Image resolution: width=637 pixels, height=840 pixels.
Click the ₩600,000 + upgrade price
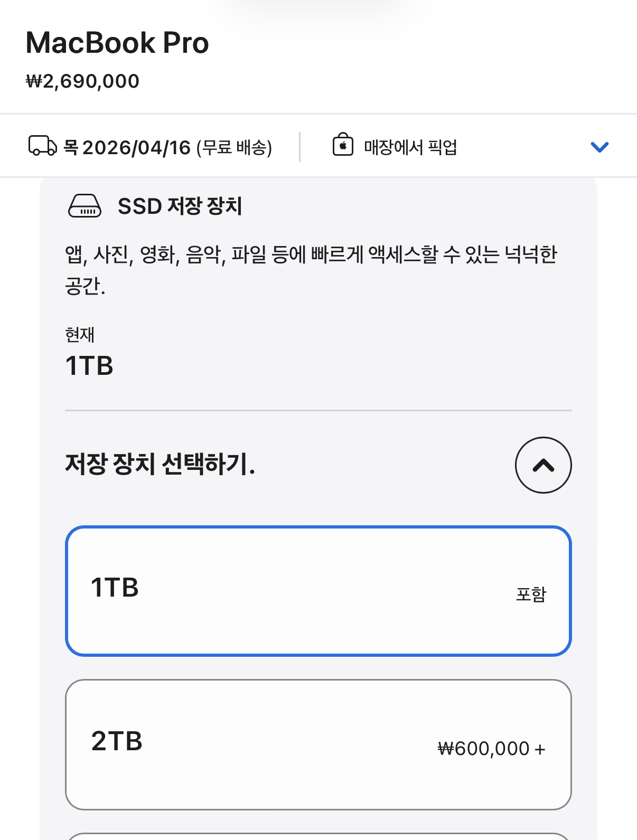[491, 749]
